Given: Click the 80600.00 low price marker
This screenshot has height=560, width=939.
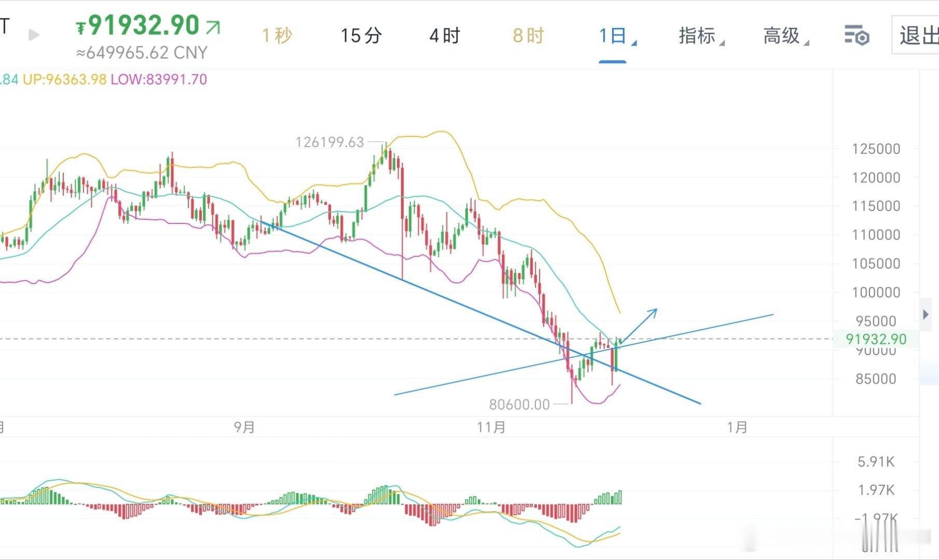Looking at the screenshot, I should point(519,404).
